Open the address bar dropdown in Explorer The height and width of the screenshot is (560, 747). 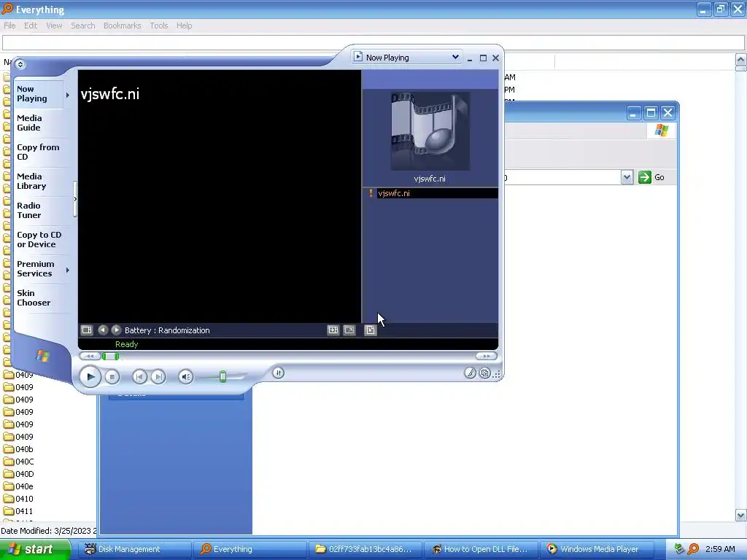click(x=627, y=178)
